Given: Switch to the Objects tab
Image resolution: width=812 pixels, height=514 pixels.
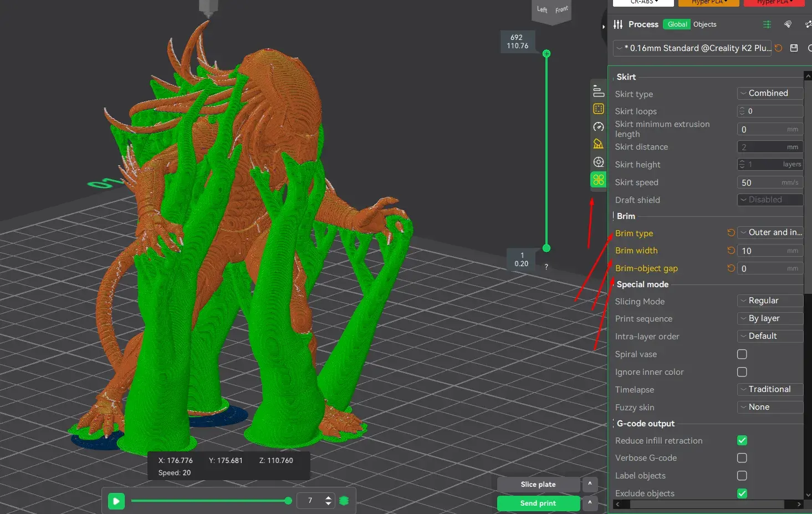Looking at the screenshot, I should (704, 24).
